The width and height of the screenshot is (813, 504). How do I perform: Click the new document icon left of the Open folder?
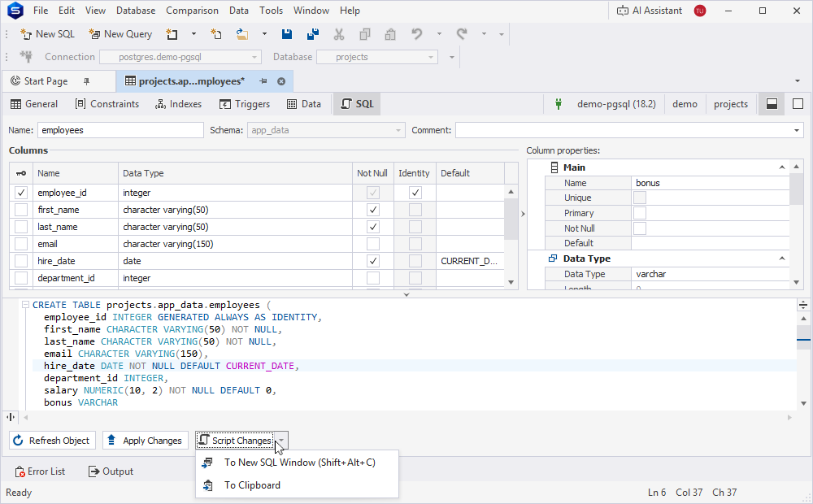point(216,34)
